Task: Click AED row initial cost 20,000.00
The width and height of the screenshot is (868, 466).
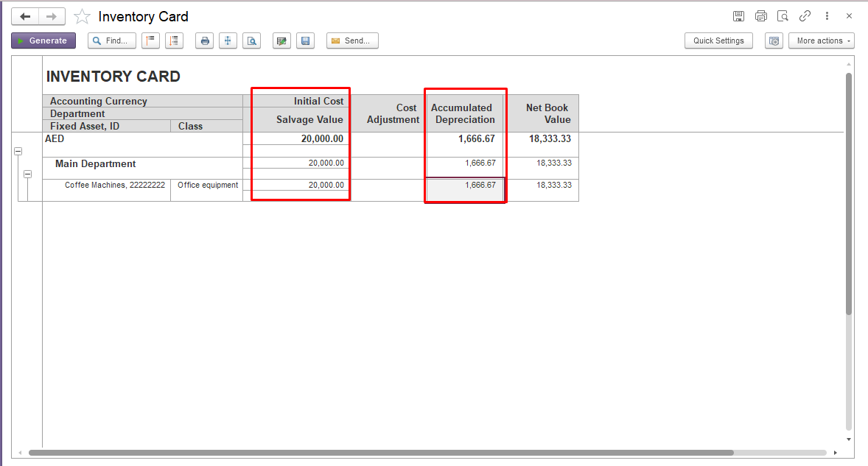Action: (322, 138)
